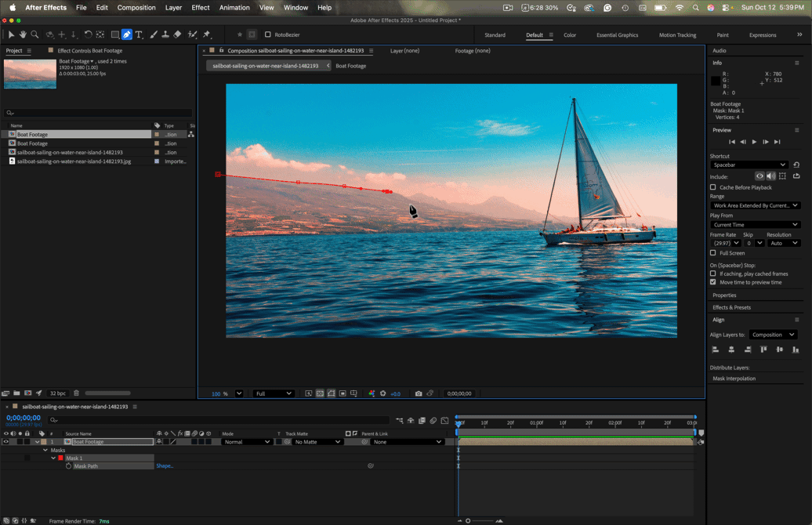Screen dimensions: 812x525
Task: Click the trash delete icon in Project panel
Action: 76,393
